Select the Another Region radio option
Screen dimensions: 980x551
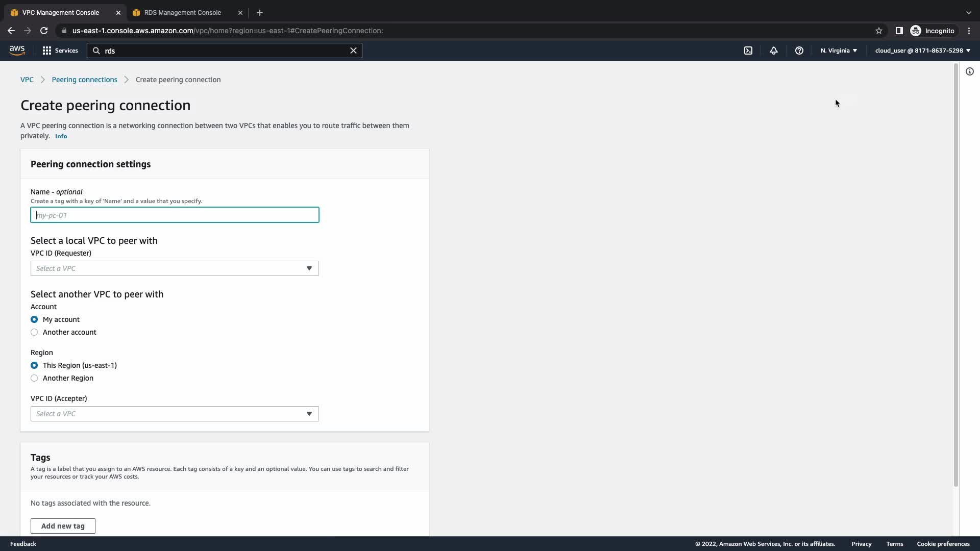34,378
